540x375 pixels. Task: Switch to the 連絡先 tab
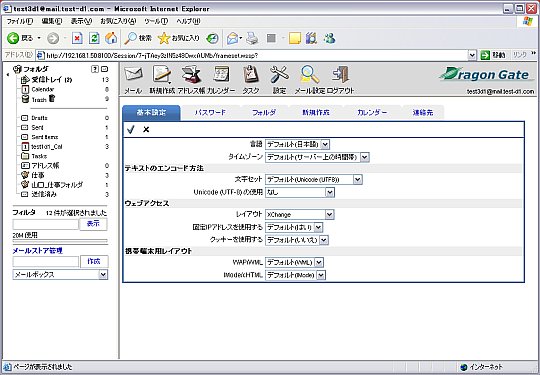pyautogui.click(x=423, y=113)
